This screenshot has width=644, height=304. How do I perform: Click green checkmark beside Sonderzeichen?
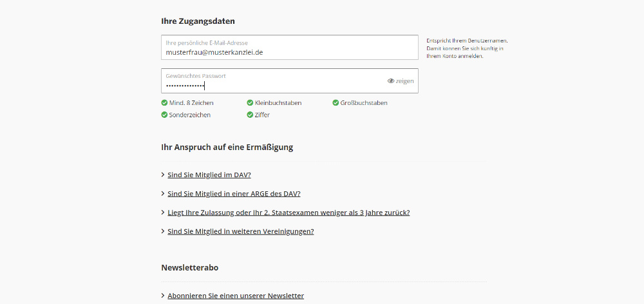[164, 115]
